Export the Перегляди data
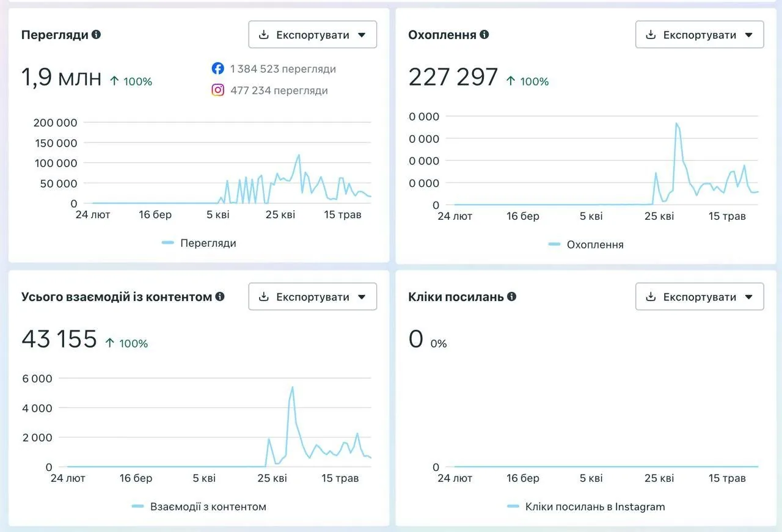 [313, 35]
